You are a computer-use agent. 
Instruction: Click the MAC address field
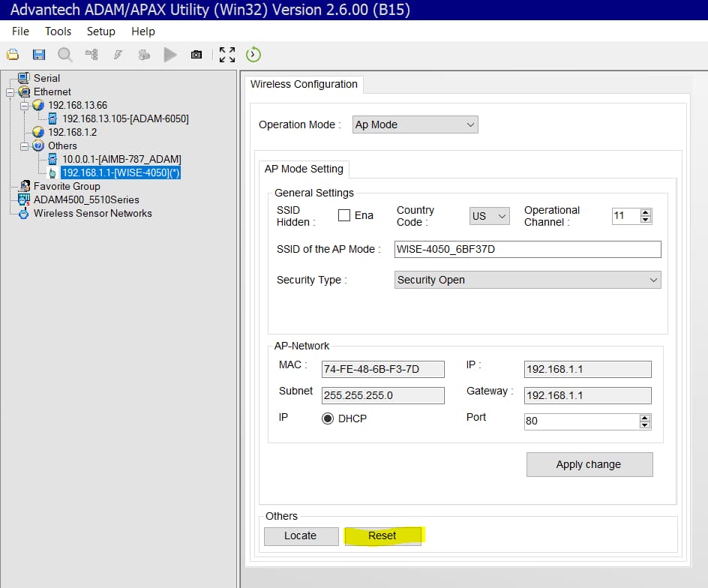383,369
